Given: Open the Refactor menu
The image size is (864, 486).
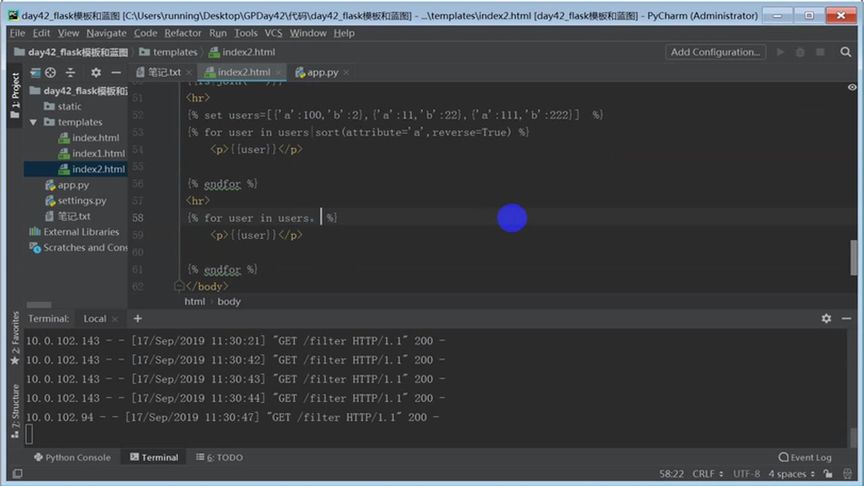Looking at the screenshot, I should click(183, 33).
